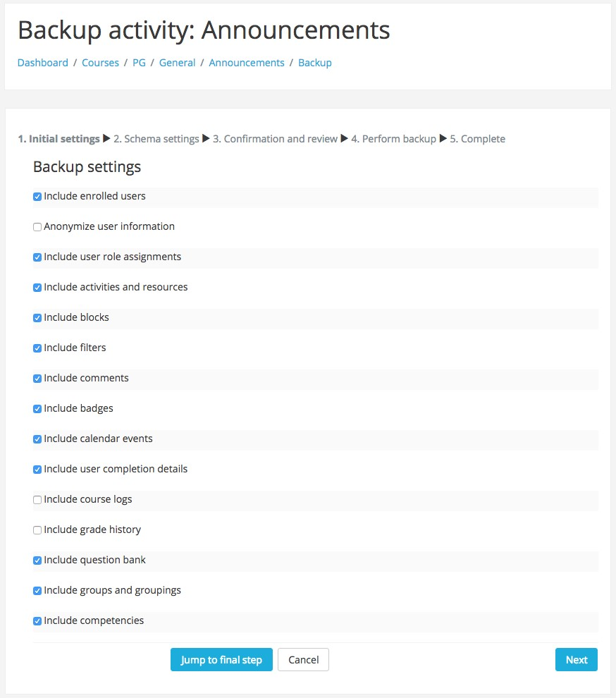The image size is (616, 698).
Task: Uncheck Include activities and resources
Action: click(x=37, y=288)
